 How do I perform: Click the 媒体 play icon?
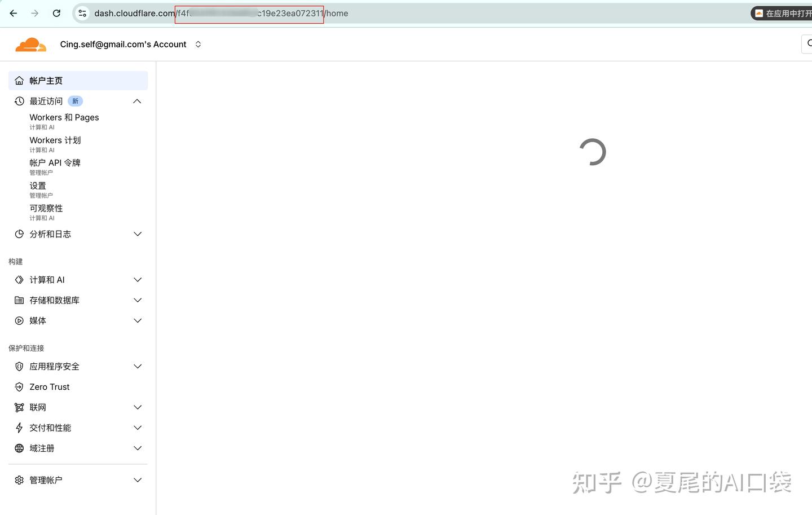pyautogui.click(x=19, y=320)
